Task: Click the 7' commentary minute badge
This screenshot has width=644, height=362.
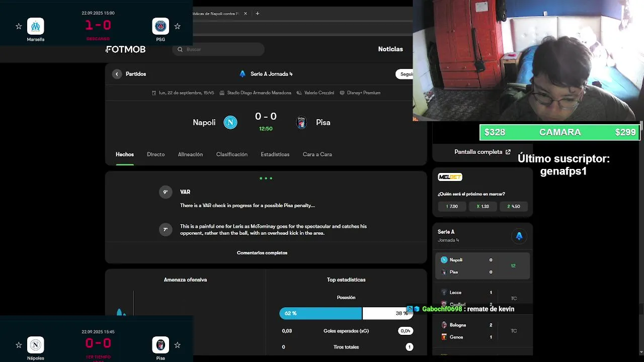Action: pos(166,230)
